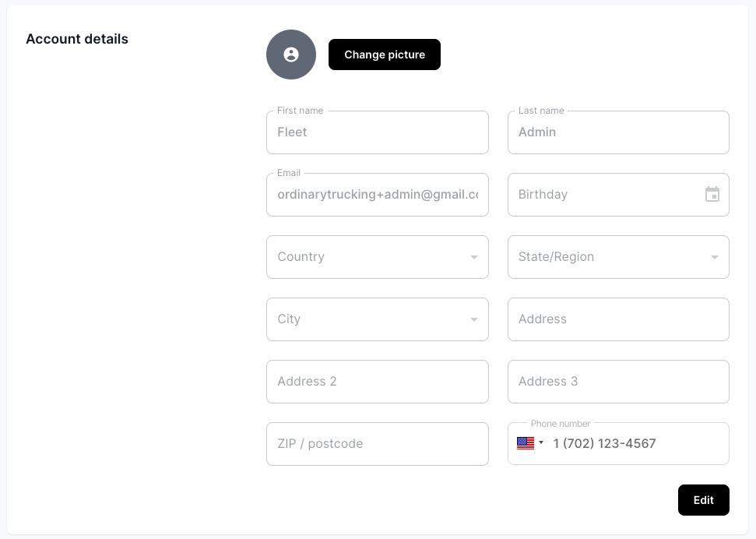Expand the Country dropdown arrow
The image size is (756, 539).
tap(474, 257)
